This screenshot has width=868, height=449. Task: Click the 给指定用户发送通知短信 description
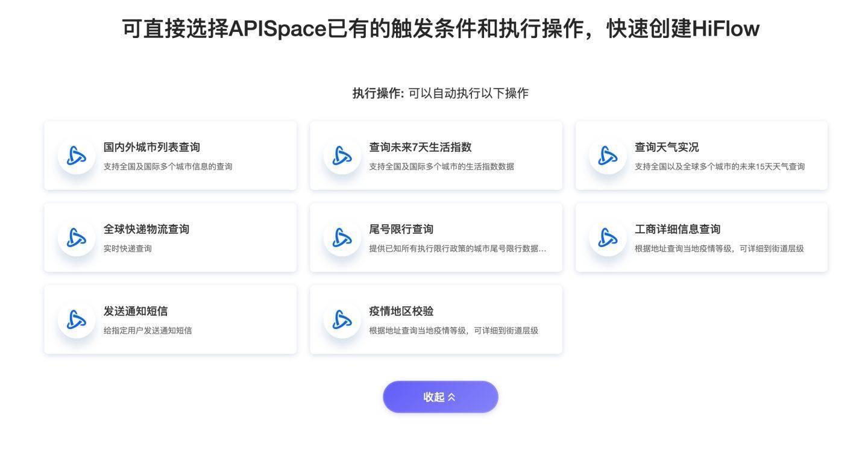148,330
